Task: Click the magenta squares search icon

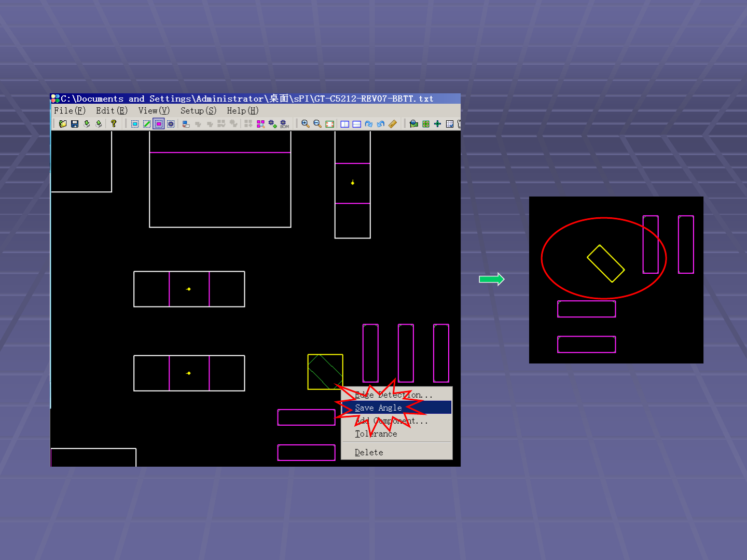Action: tap(260, 124)
